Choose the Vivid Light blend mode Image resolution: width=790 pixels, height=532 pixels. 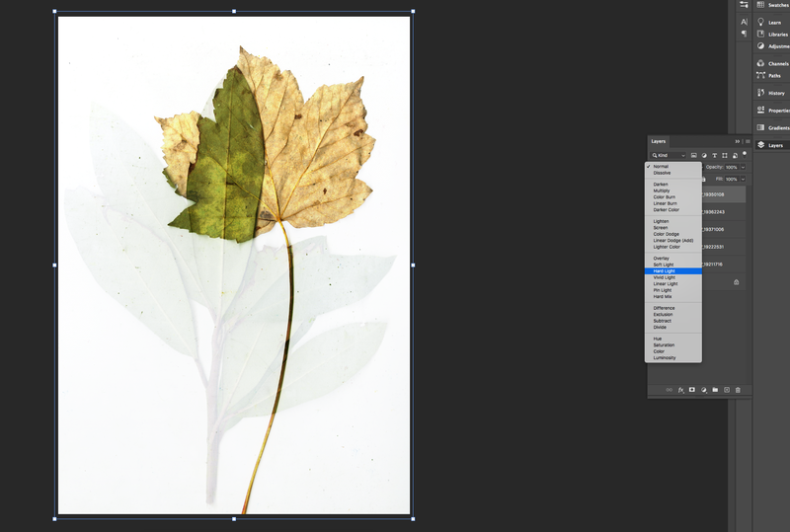673,277
